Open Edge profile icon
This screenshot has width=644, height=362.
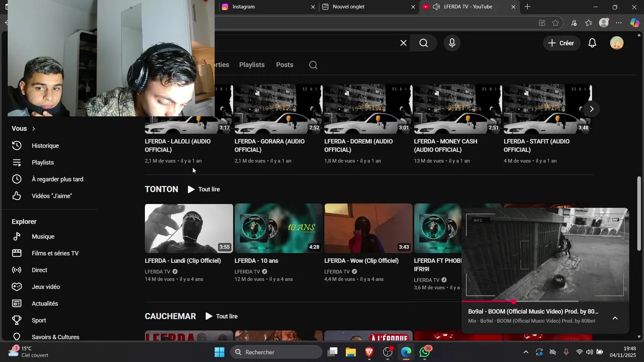pyautogui.click(x=604, y=23)
